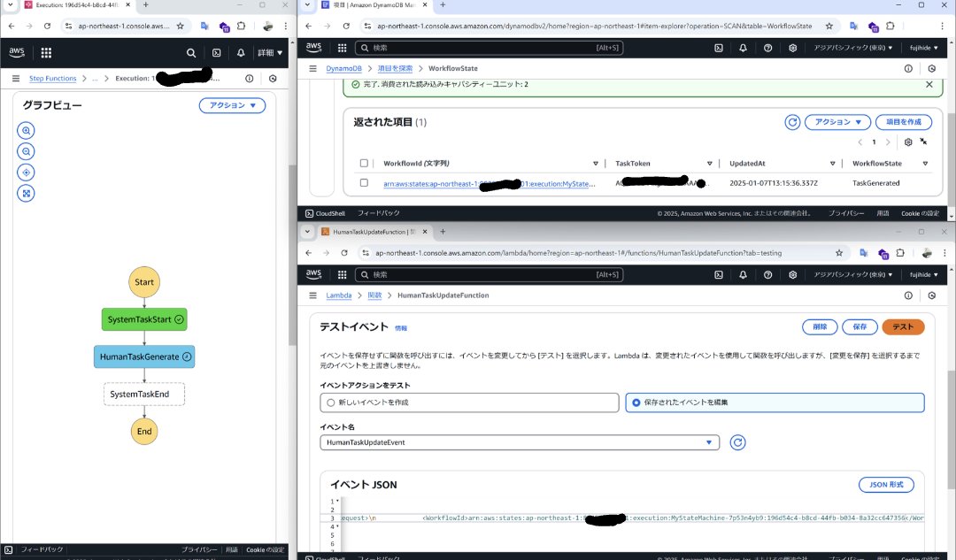Sort by WorkflowId column arrow
956x560 pixels.
596,164
